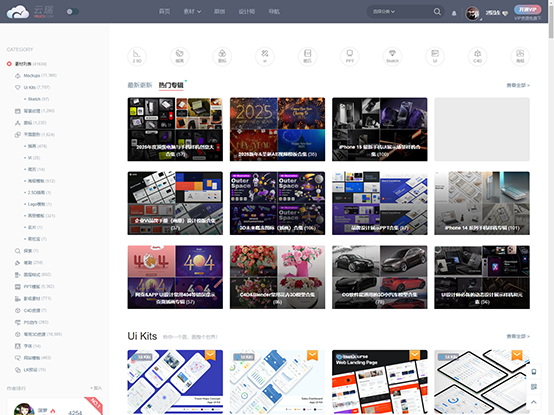Screen dimensions: 554x415
Task: Open the PPT category circle icon
Action: click(x=349, y=56)
